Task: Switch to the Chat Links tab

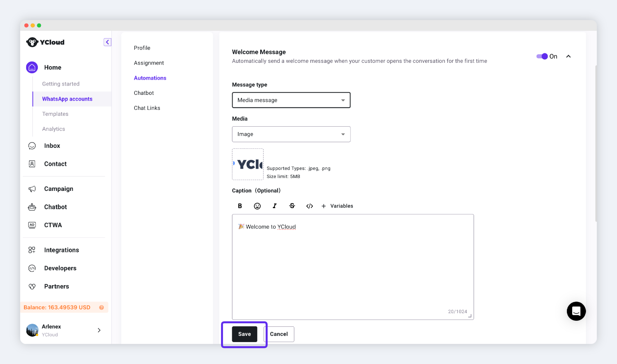Action: tap(147, 108)
